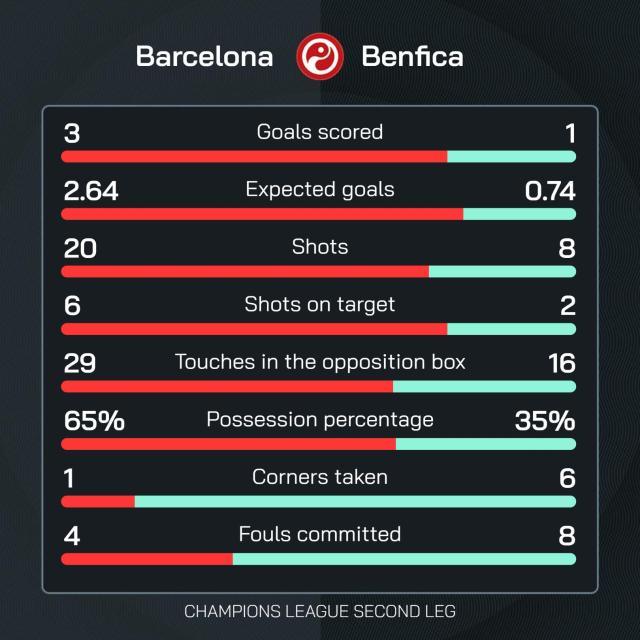This screenshot has height=640, width=640.
Task: Click Barcelona's 2.64 expected goals value
Action: point(90,190)
